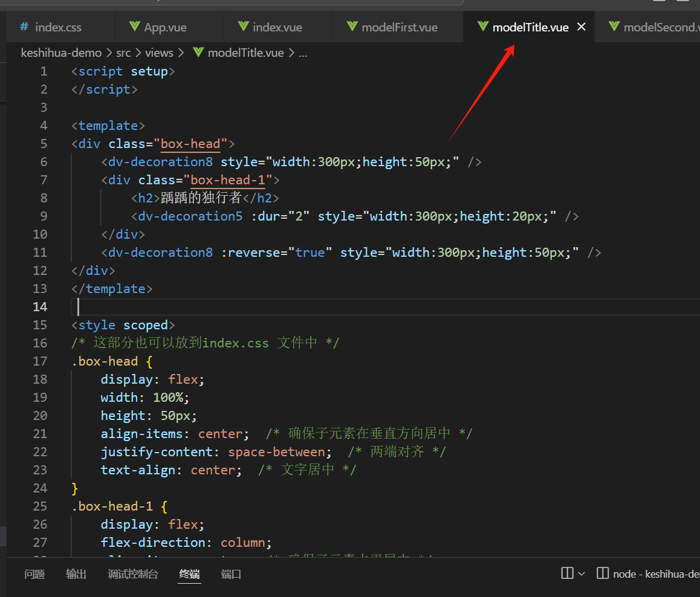
Task: Switch to the App.vue tab
Action: (170, 27)
